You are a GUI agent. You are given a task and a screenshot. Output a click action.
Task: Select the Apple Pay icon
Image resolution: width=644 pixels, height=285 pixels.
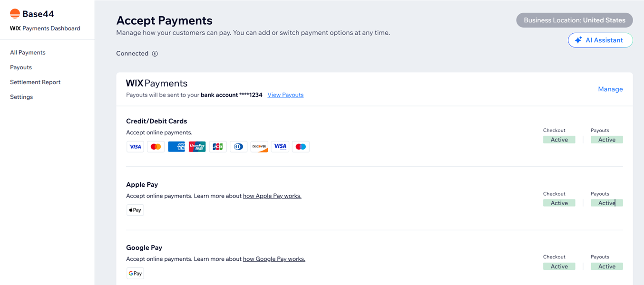tap(135, 209)
